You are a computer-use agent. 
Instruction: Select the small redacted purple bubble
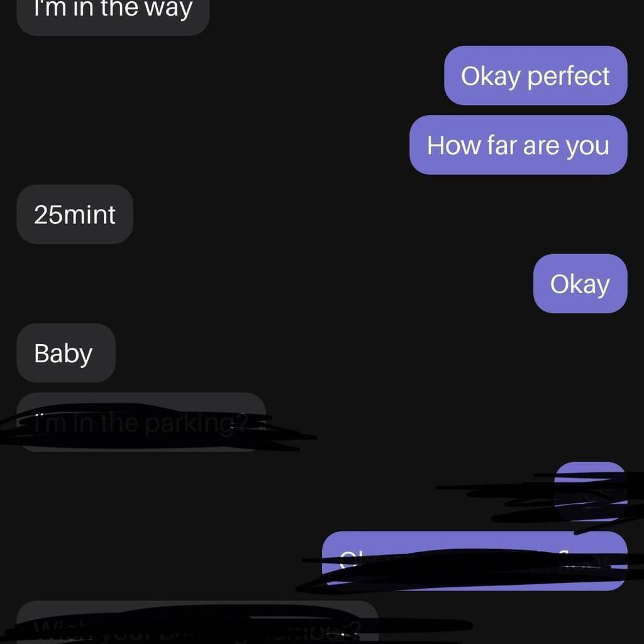(591, 492)
